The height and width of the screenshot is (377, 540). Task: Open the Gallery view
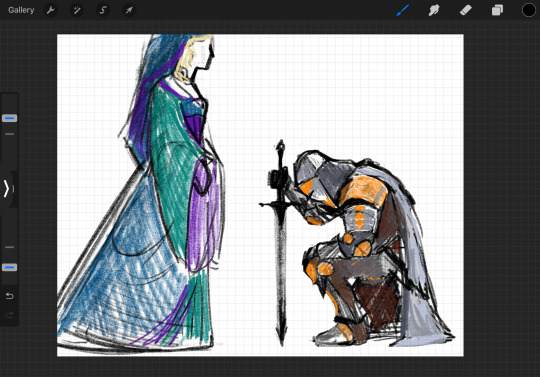21,10
